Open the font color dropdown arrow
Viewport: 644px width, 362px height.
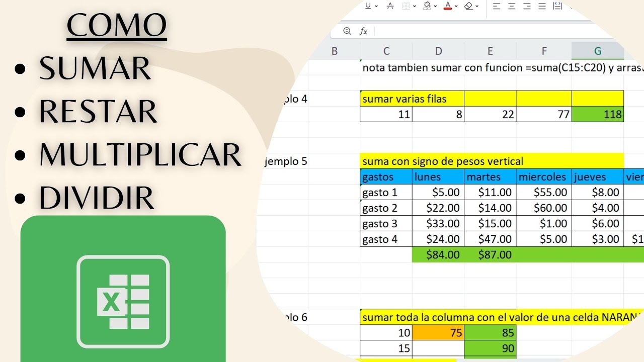(x=456, y=6)
